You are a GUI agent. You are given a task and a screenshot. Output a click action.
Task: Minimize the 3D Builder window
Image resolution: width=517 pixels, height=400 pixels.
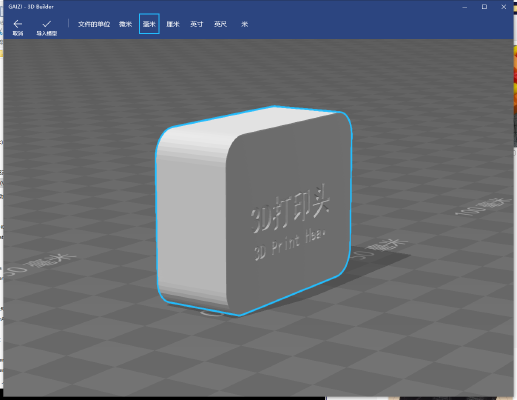click(465, 7)
